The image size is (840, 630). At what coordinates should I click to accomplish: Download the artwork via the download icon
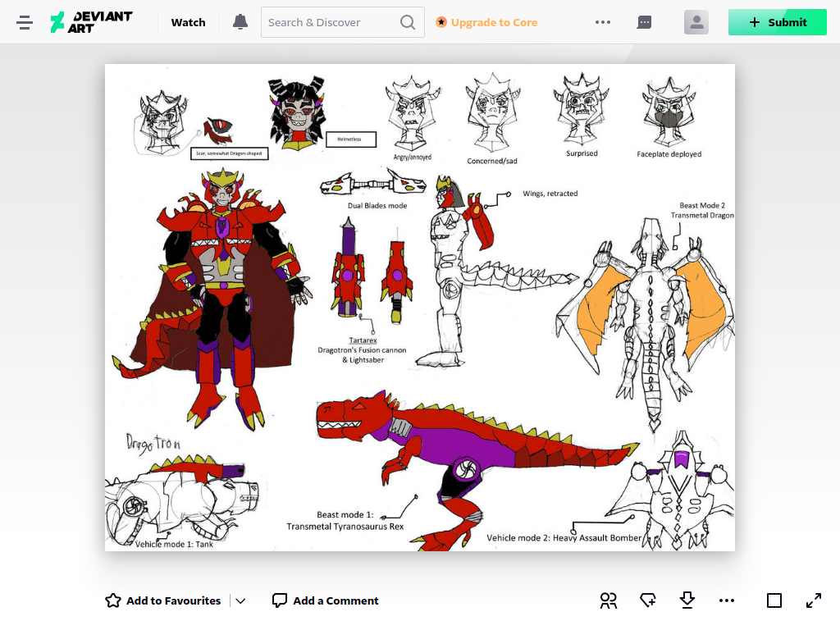(687, 600)
